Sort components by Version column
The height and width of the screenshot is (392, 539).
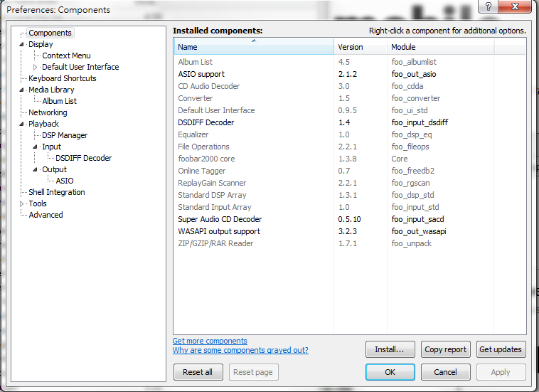pyautogui.click(x=361, y=47)
